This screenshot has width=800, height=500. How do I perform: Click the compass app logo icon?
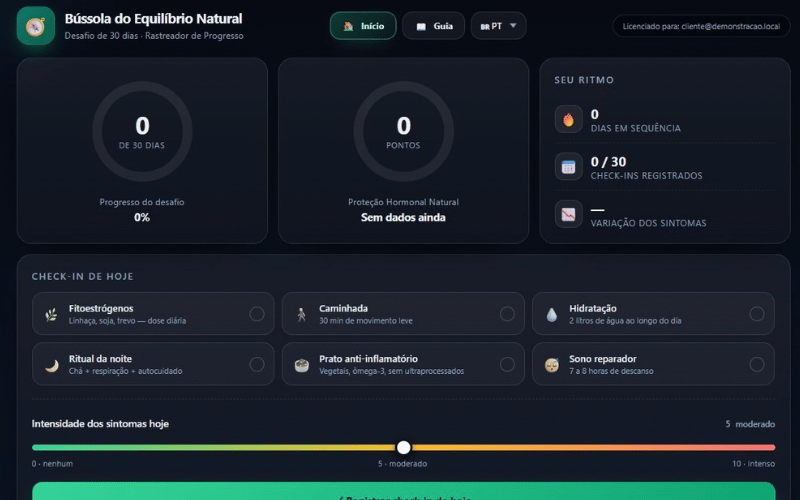(36, 26)
